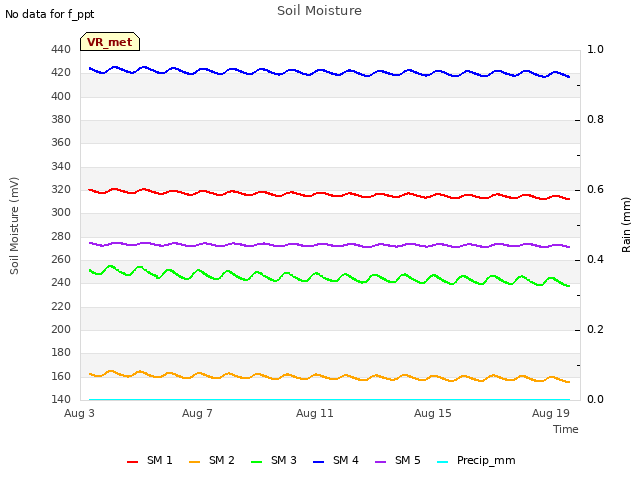640x480 pixels.
Task: Click the purple SM 5 legend swatch
Action: pos(381,462)
